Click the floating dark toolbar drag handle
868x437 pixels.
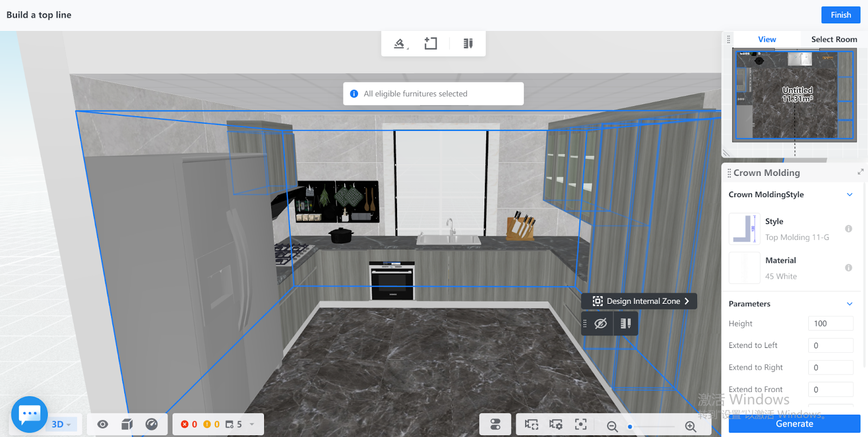click(585, 324)
